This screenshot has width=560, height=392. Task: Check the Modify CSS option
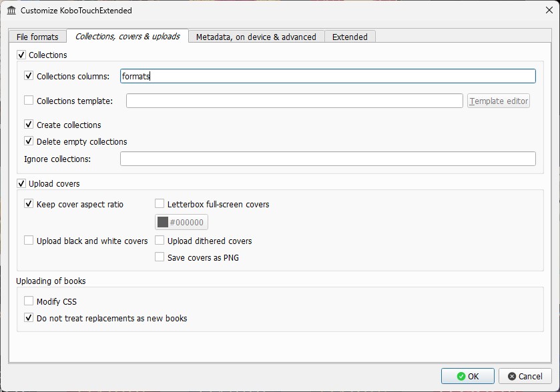click(x=29, y=301)
